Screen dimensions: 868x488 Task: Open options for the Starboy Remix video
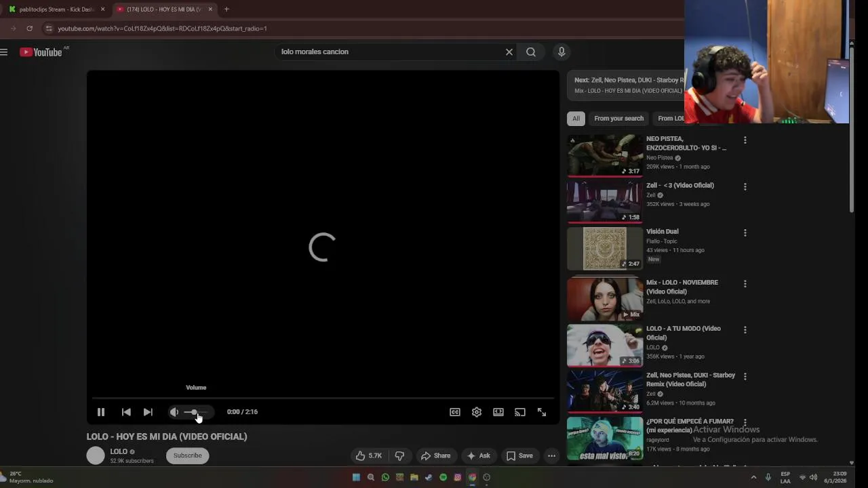(x=745, y=376)
